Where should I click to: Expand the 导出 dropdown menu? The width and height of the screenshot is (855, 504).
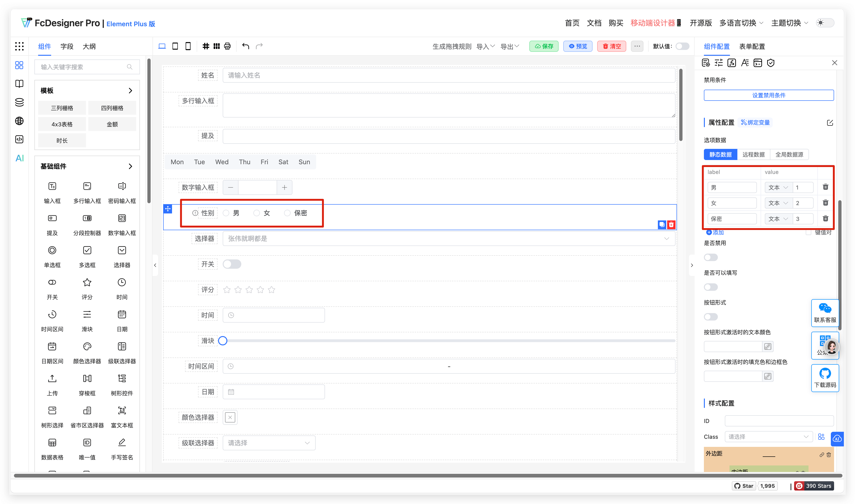tap(510, 46)
